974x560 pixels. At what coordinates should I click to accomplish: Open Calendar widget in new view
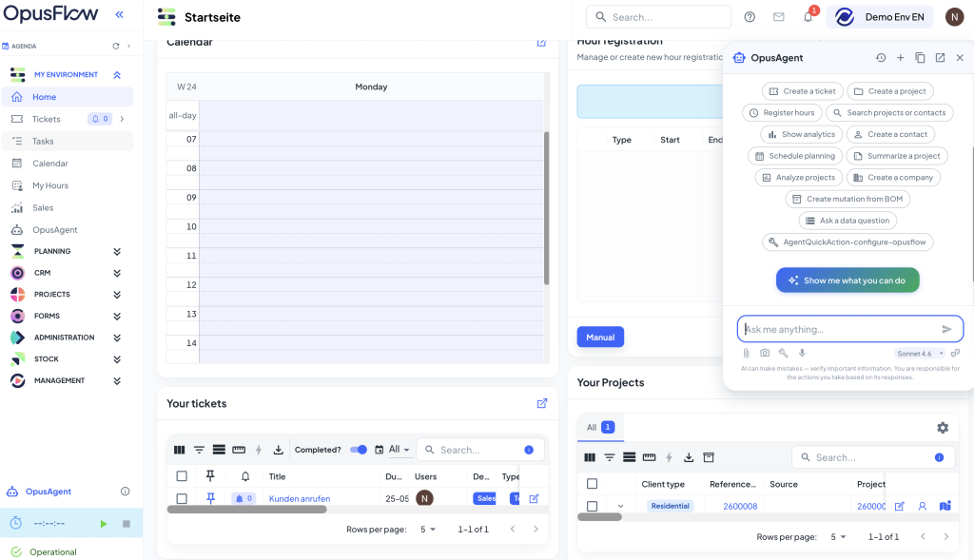coord(541,42)
